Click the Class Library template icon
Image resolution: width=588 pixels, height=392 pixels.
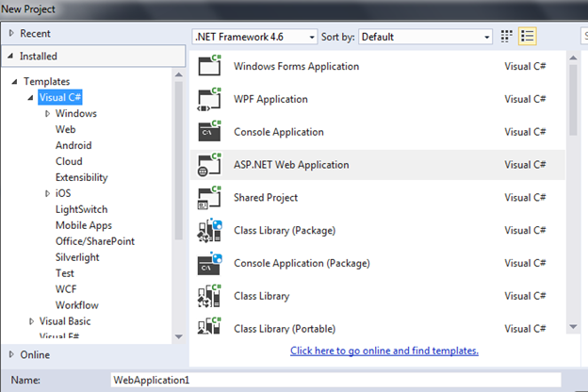tap(209, 296)
